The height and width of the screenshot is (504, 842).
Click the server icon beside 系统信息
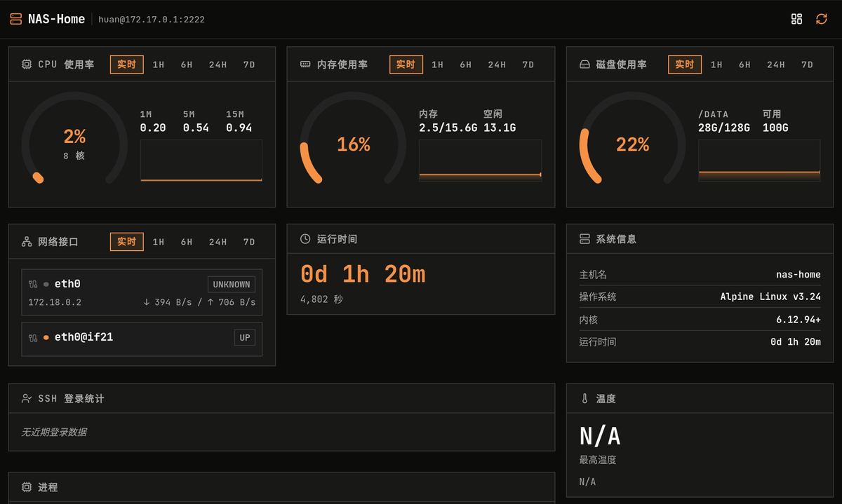click(584, 239)
